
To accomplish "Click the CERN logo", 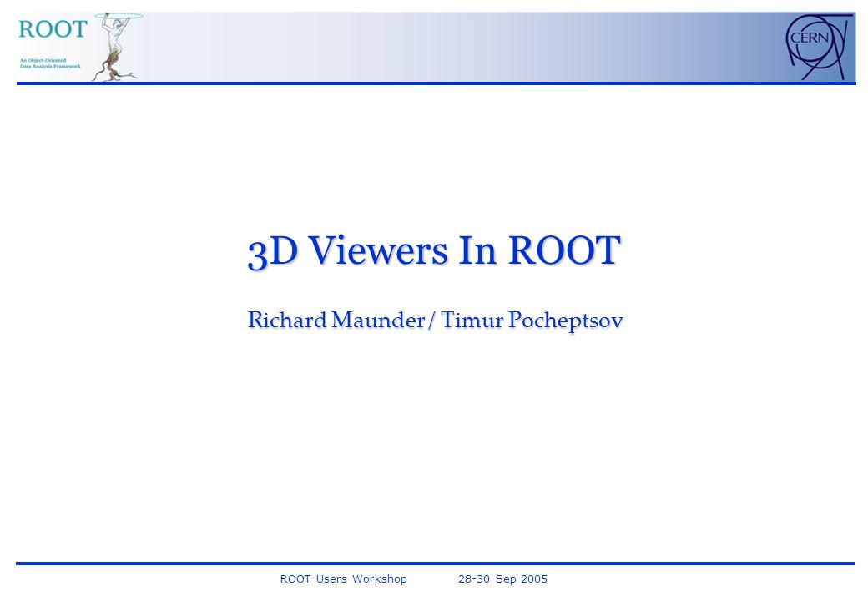I will coord(818,47).
